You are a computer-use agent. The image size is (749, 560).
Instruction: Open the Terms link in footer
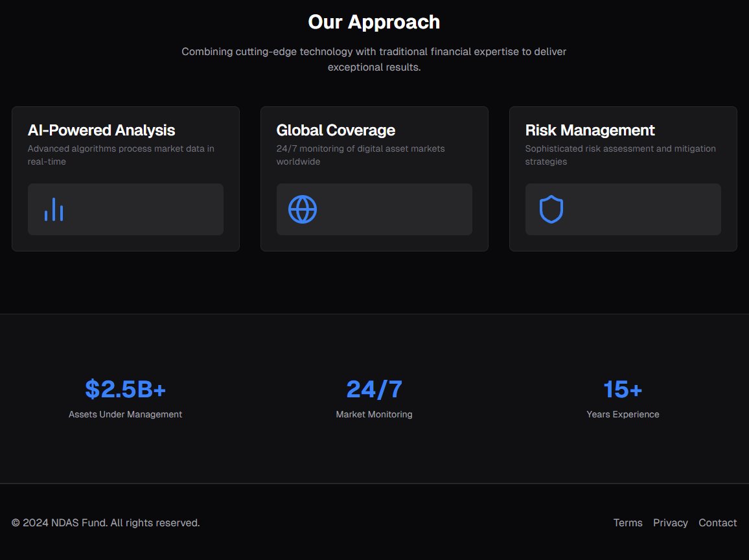(x=627, y=522)
